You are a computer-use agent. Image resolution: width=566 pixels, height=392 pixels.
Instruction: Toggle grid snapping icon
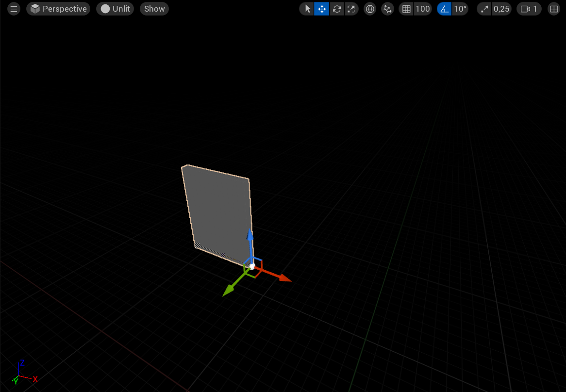pos(406,9)
